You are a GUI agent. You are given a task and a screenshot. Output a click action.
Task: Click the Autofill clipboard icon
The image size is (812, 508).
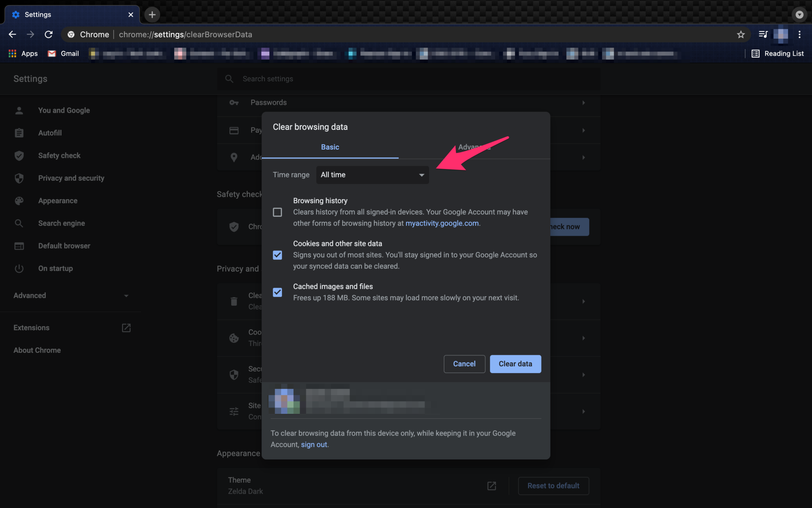(x=19, y=133)
